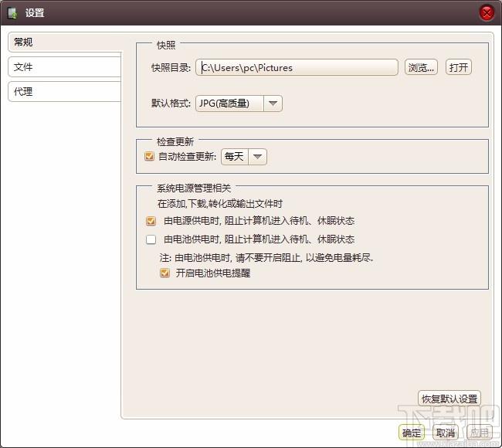Confirm with the 确定 button
The image size is (502, 448).
[412, 433]
